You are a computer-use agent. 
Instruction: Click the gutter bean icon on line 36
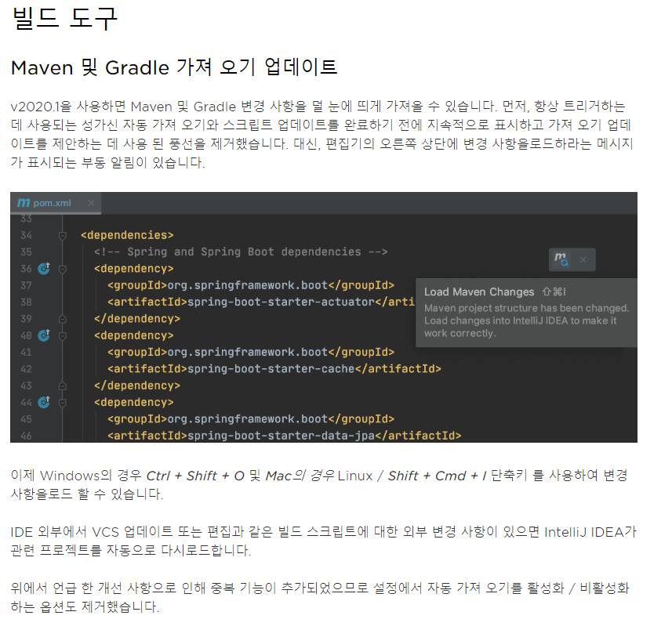pos(44,268)
